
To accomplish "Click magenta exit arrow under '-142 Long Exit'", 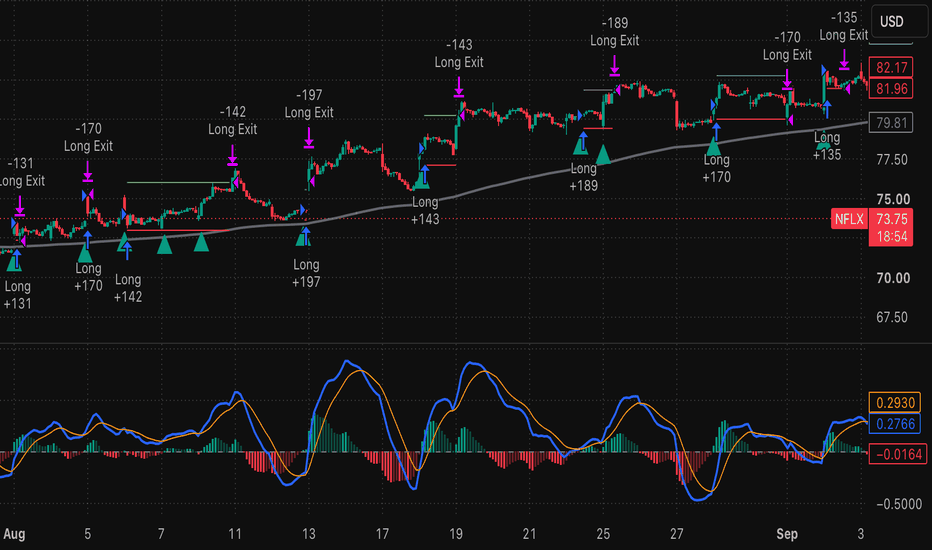I will [232, 155].
